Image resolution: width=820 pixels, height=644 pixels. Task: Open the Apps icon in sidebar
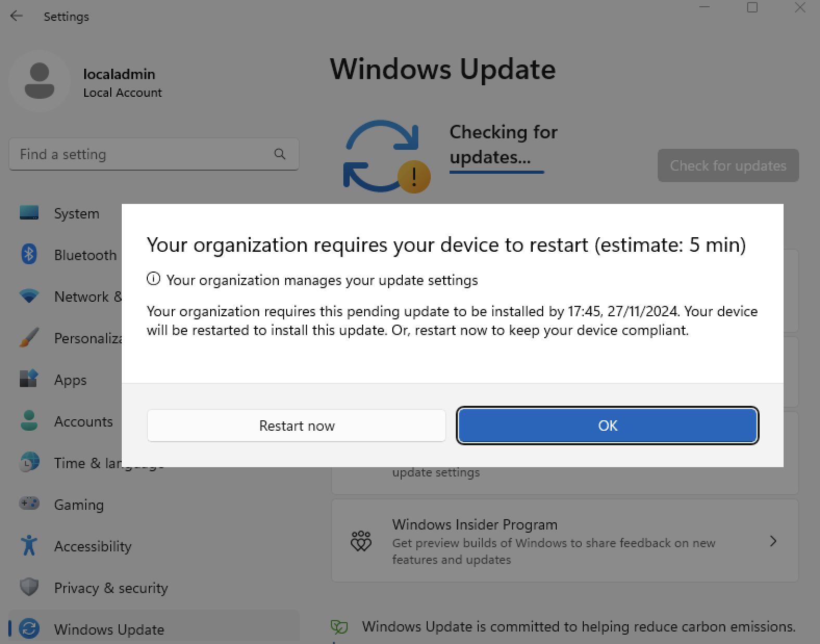[29, 379]
